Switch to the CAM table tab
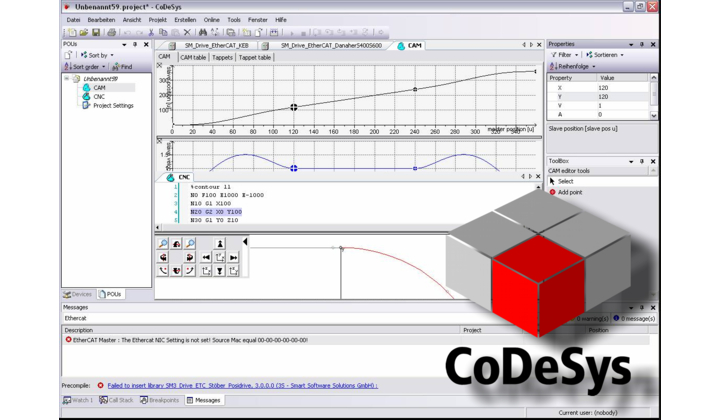This screenshot has width=720, height=420. click(193, 57)
